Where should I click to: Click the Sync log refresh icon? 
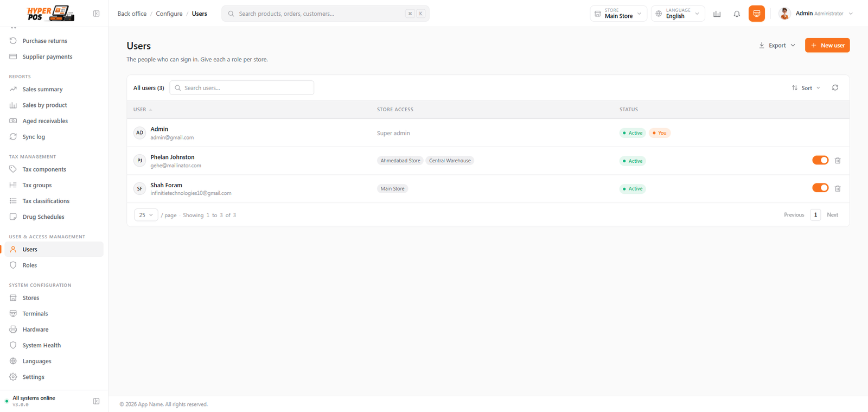[x=13, y=137]
